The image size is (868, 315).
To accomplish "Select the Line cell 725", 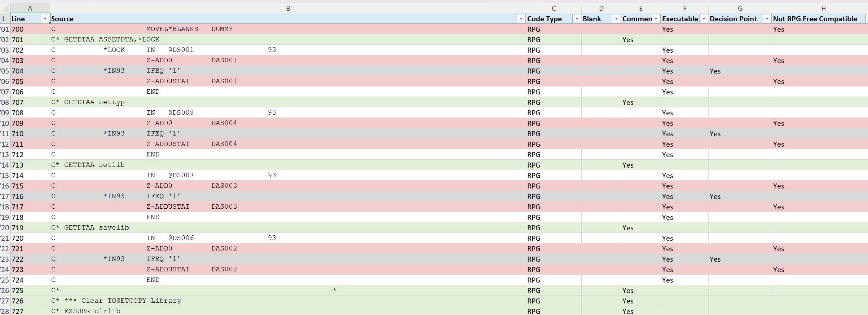I will [x=30, y=290].
